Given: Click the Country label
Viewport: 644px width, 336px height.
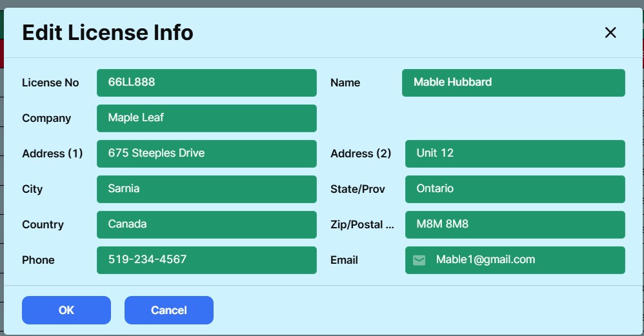Looking at the screenshot, I should click(x=43, y=225).
